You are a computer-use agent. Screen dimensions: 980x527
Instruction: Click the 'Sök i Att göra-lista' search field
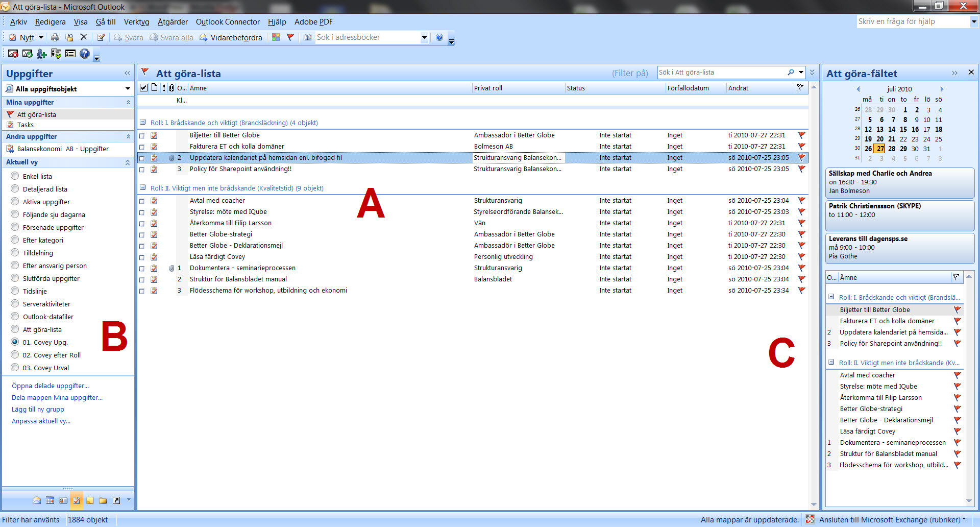click(720, 73)
